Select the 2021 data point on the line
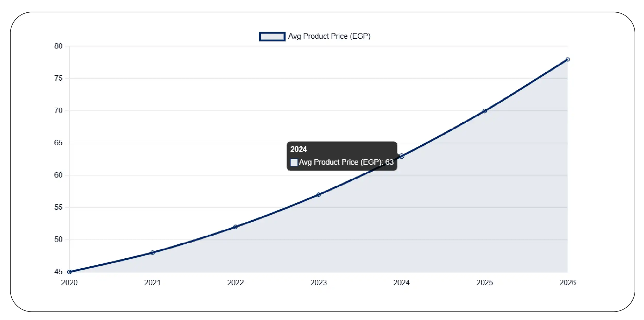The width and height of the screenshot is (644, 320). pyautogui.click(x=152, y=252)
